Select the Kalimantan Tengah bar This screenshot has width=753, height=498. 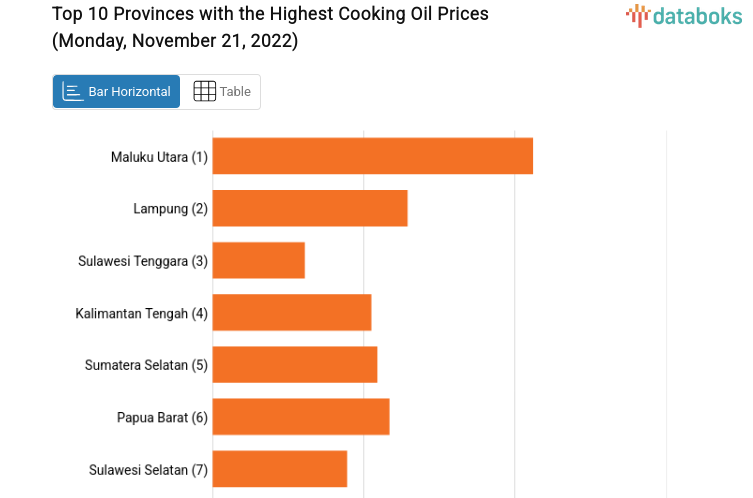click(292, 312)
